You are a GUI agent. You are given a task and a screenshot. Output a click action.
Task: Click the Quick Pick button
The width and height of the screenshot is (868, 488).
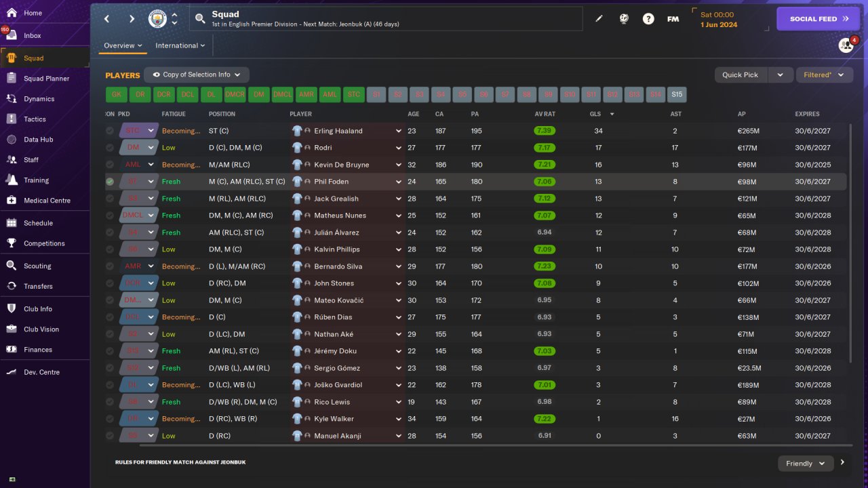(x=741, y=75)
